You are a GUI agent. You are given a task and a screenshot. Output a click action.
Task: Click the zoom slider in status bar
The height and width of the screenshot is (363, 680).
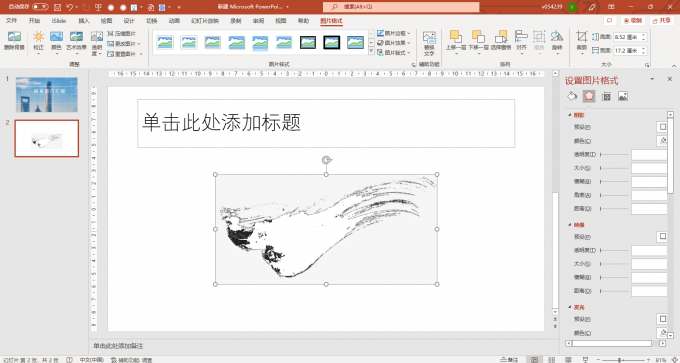[x=623, y=360]
